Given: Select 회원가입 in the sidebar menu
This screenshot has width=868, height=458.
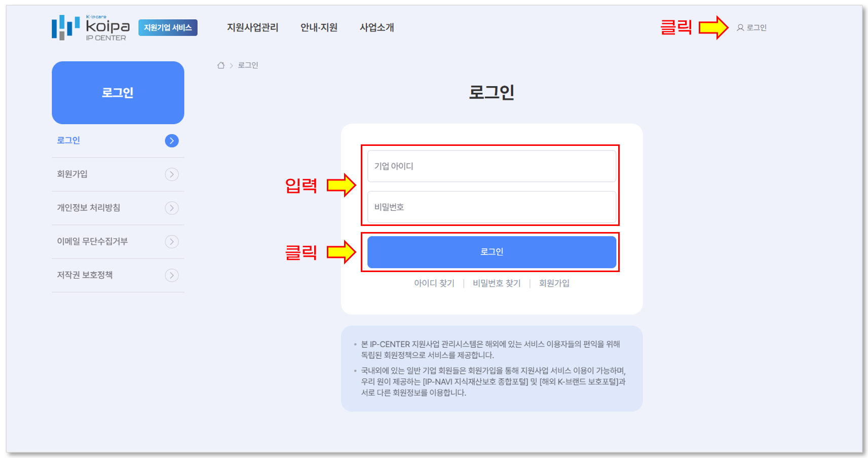Looking at the screenshot, I should tap(118, 174).
